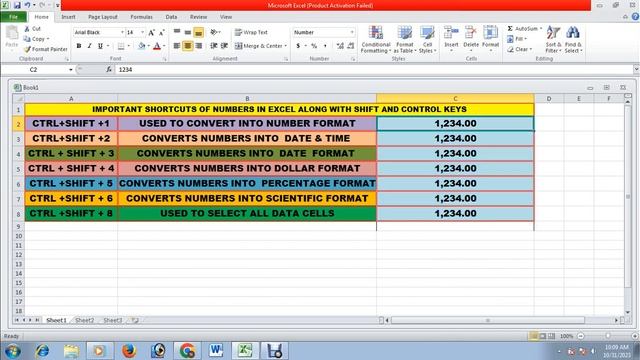Click the Copy icon

coord(27,39)
